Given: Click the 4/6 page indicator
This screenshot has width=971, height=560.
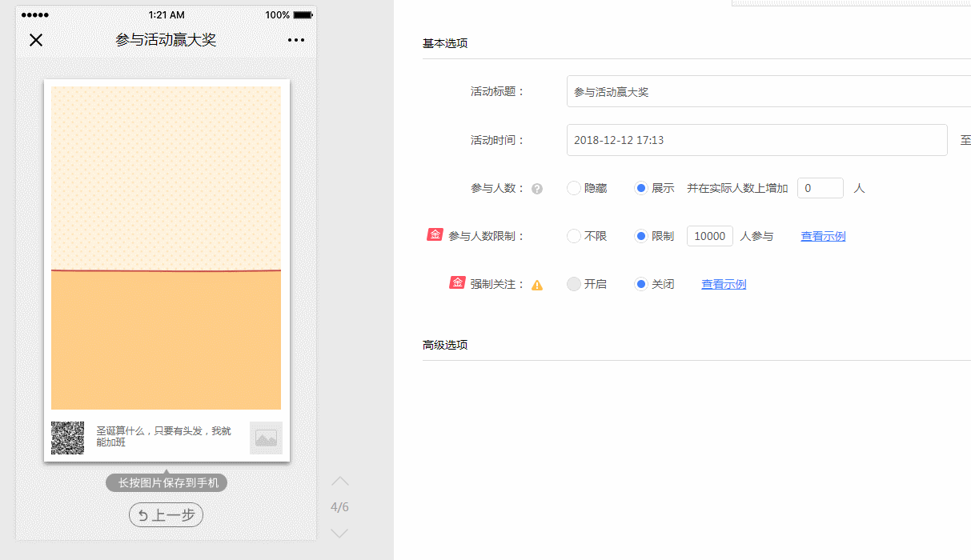Looking at the screenshot, I should click(340, 507).
